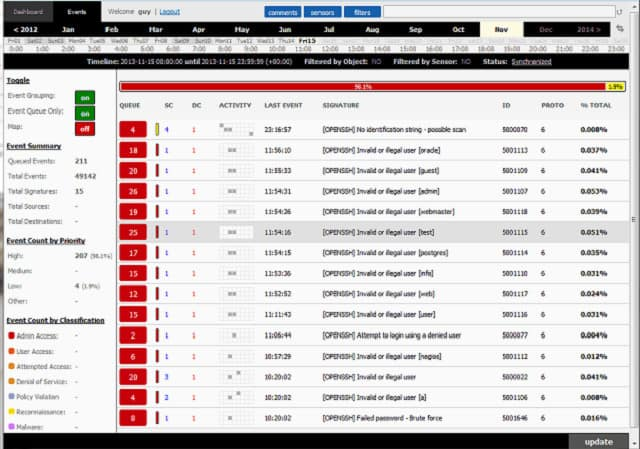
Task: Select signature Invalid or illegal user [admin]
Action: (x=381, y=191)
